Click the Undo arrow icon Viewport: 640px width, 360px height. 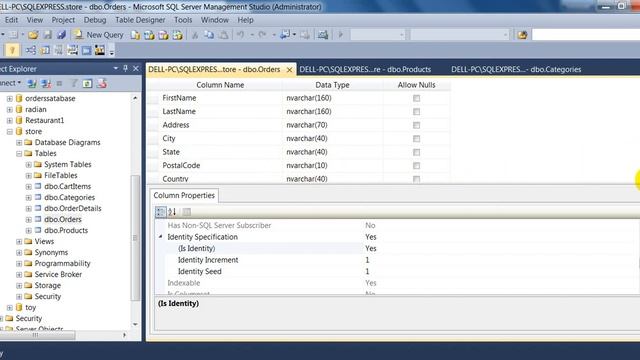[241, 35]
